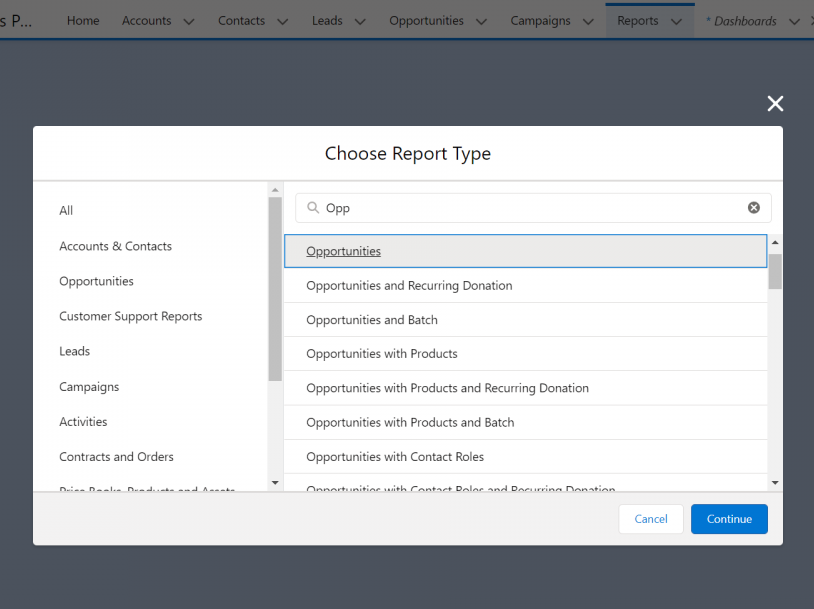Image resolution: width=814 pixels, height=609 pixels.
Task: Filter by Customer Support Reports category
Action: click(x=129, y=316)
